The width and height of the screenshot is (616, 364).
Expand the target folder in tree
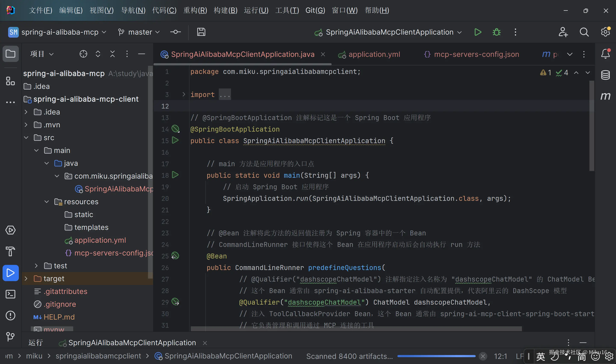[x=26, y=278]
